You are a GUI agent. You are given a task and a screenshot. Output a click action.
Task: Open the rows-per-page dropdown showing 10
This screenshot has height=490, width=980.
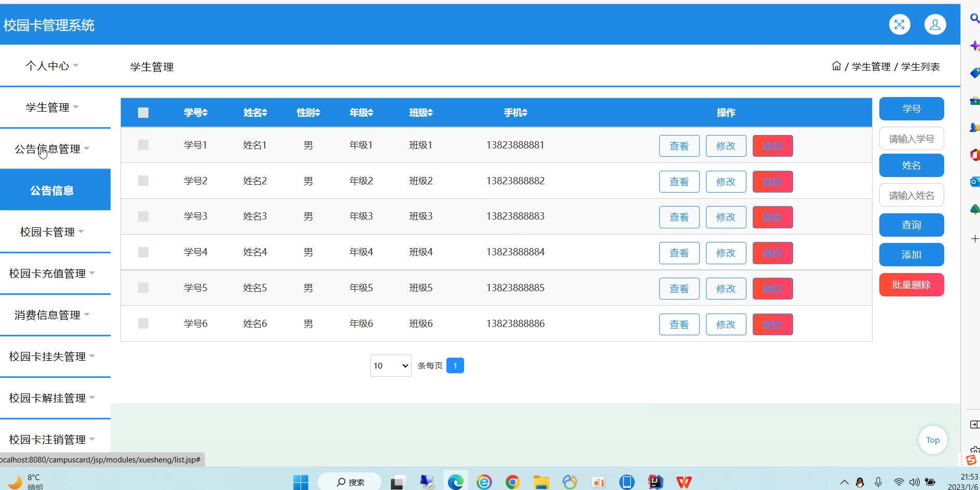click(x=390, y=366)
